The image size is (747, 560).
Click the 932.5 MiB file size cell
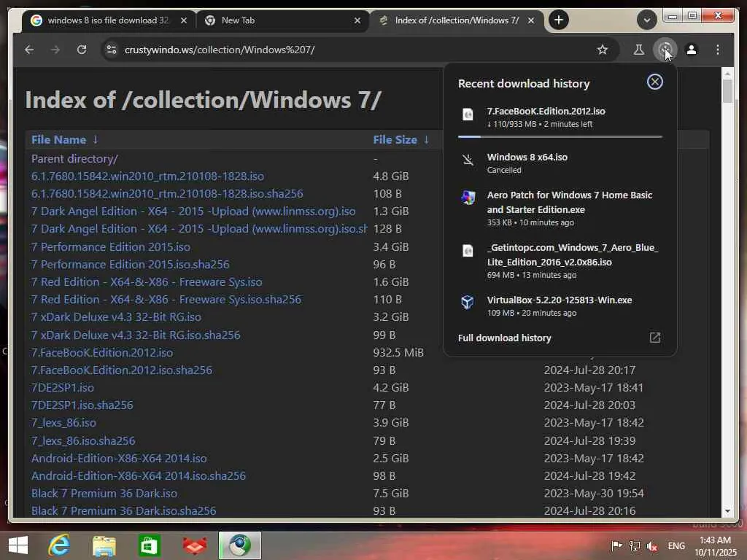398,352
